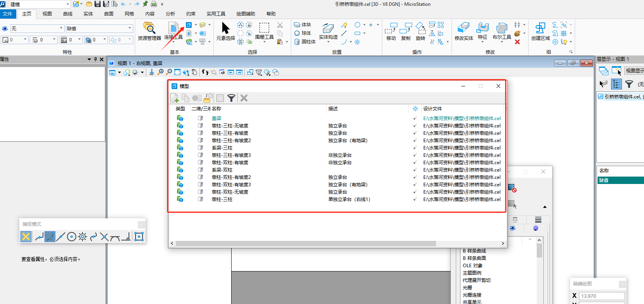This screenshot has width=644, height=304.
Task: Click Zoom In in the view toolbar
Action: (x=160, y=72)
